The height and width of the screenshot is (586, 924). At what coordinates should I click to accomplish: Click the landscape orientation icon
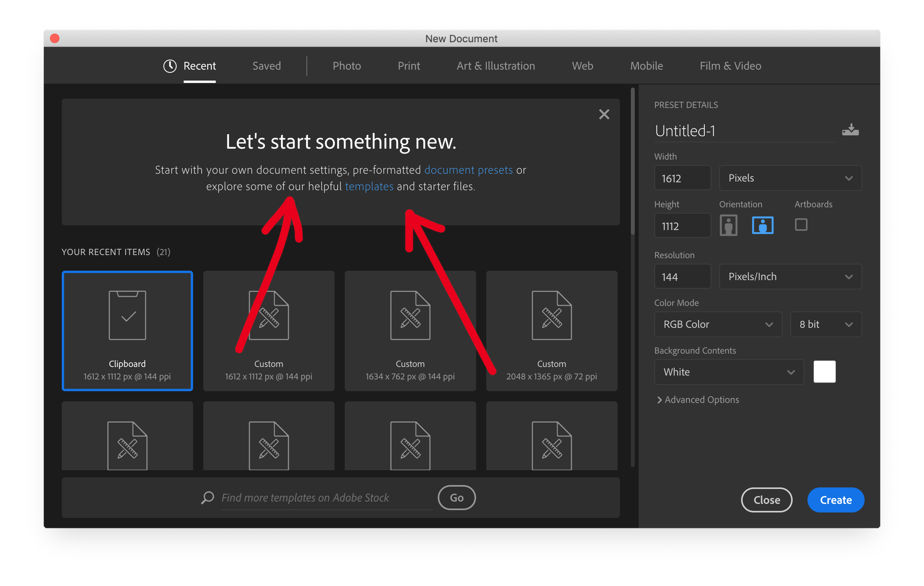tap(762, 225)
